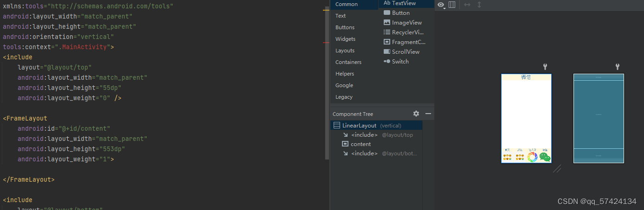
Task: Select the include @layout/top tree row
Action: click(x=376, y=135)
